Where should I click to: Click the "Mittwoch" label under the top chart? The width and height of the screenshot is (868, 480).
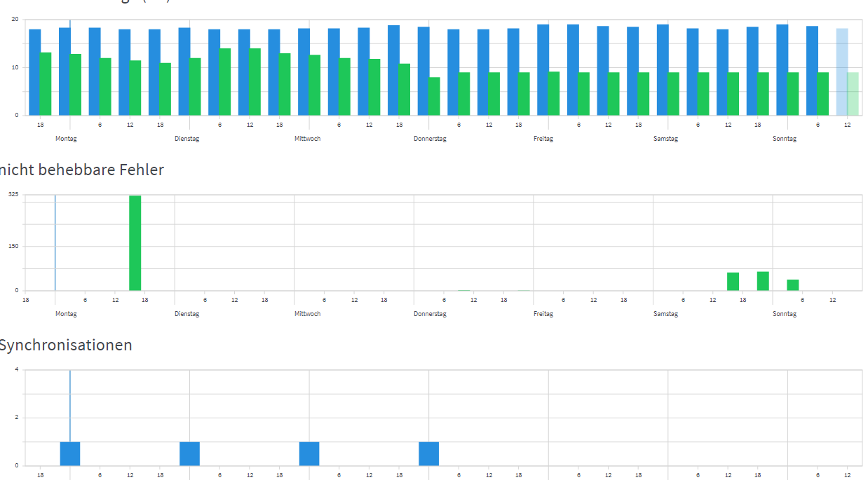tap(308, 139)
